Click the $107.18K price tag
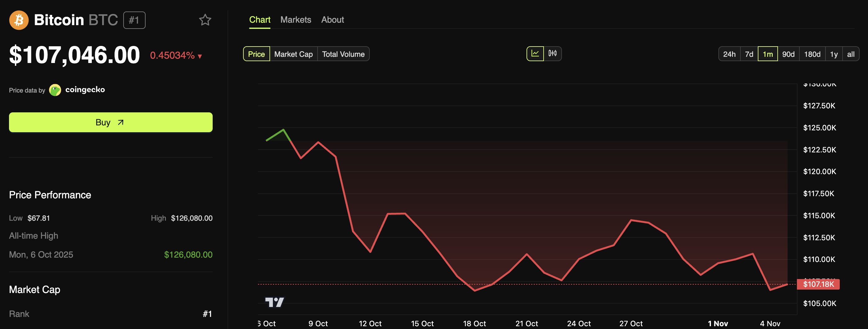Image resolution: width=868 pixels, height=329 pixels. point(818,284)
